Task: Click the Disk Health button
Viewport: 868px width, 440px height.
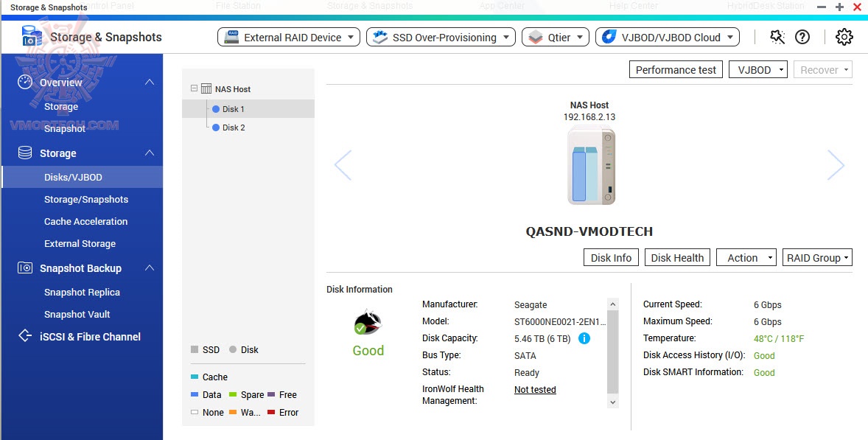Action: click(677, 257)
